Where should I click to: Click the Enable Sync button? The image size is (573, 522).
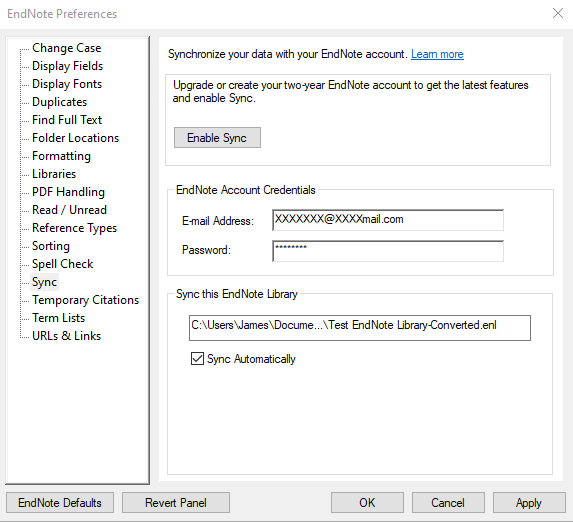(217, 137)
